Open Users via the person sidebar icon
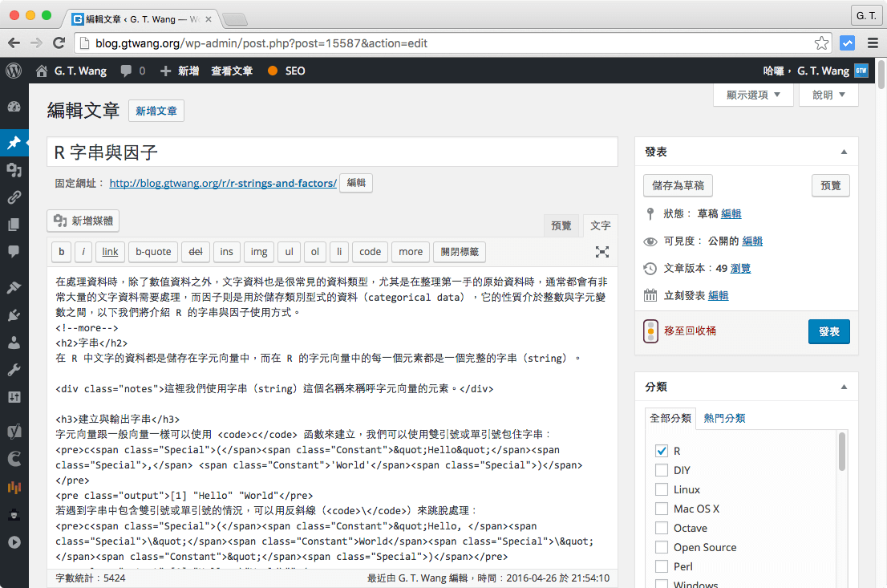The width and height of the screenshot is (887, 588). [x=14, y=343]
